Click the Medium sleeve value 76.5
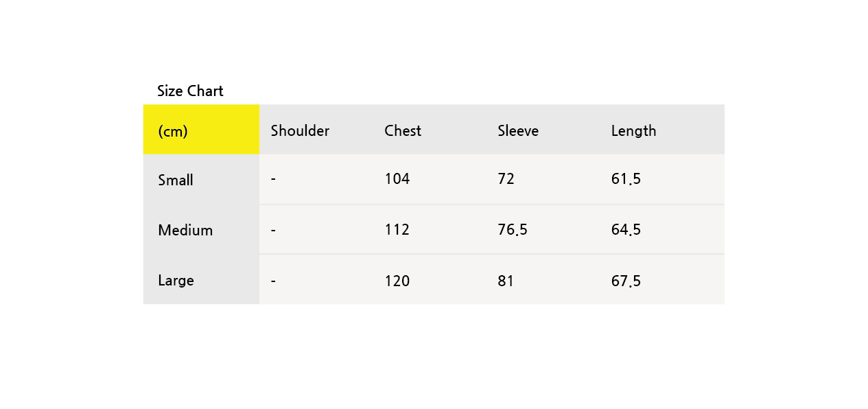The width and height of the screenshot is (868, 409). click(x=513, y=230)
